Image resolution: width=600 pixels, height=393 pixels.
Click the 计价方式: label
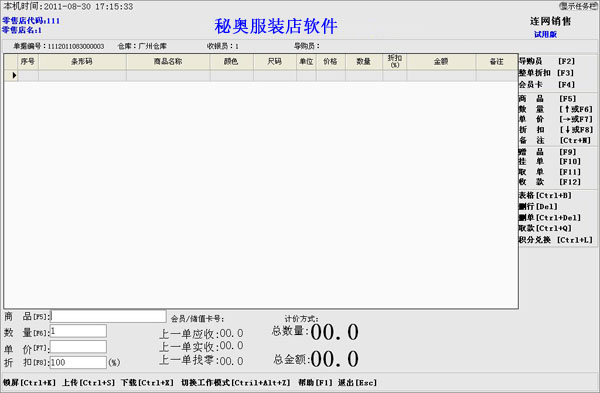pyautogui.click(x=302, y=318)
